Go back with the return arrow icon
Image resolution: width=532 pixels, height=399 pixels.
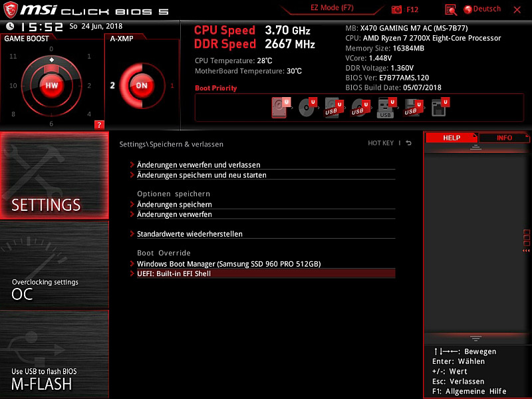point(409,143)
